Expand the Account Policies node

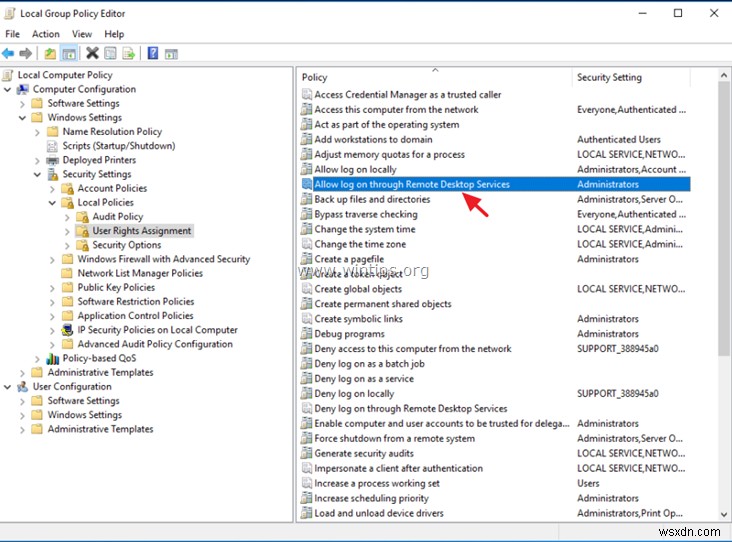tap(52, 189)
